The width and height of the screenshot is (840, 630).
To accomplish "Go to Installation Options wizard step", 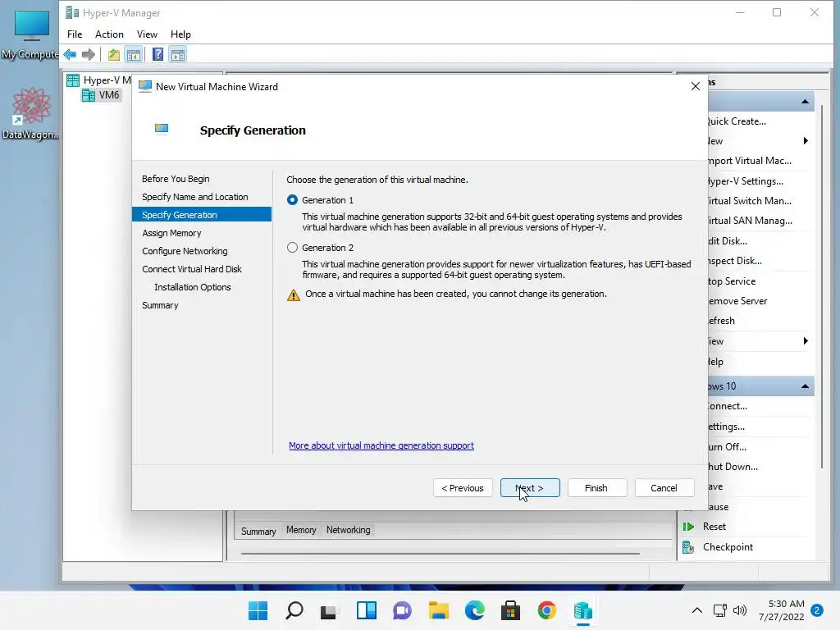I will pyautogui.click(x=192, y=287).
